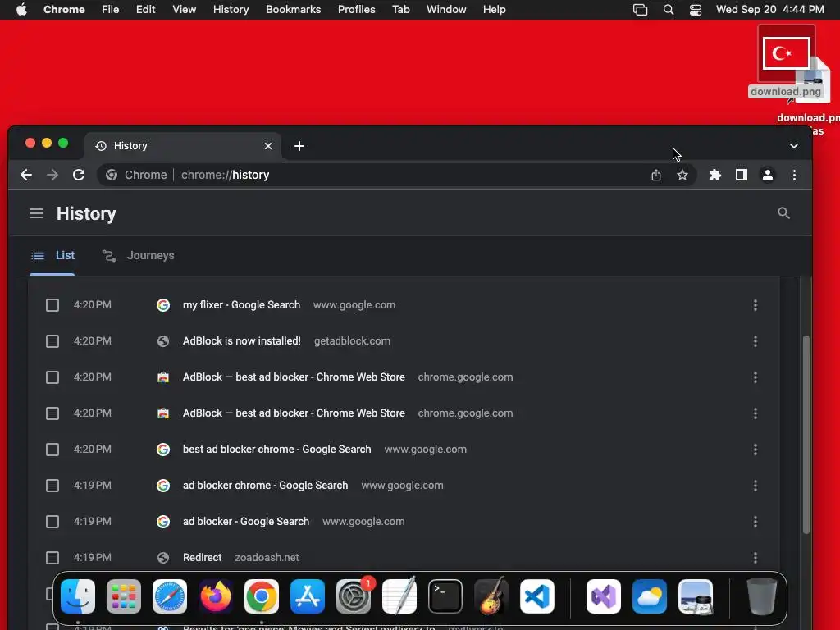Viewport: 840px width, 630px height.
Task: Open a new tab with the plus button
Action: pyautogui.click(x=299, y=146)
